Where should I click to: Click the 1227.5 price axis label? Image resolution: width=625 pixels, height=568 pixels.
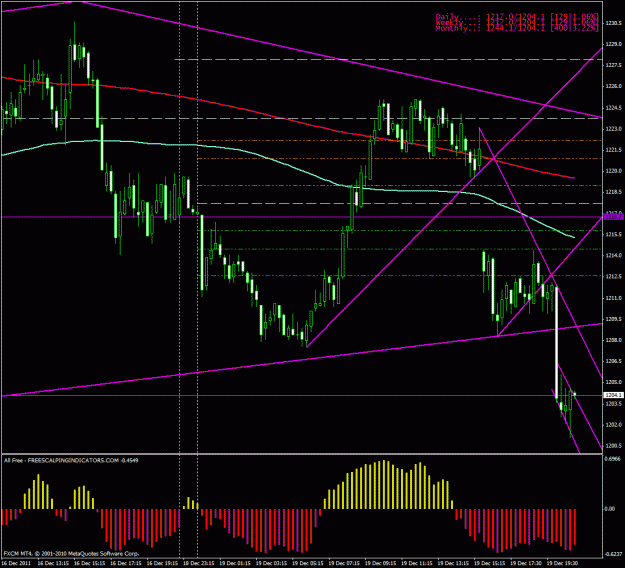pyautogui.click(x=613, y=65)
